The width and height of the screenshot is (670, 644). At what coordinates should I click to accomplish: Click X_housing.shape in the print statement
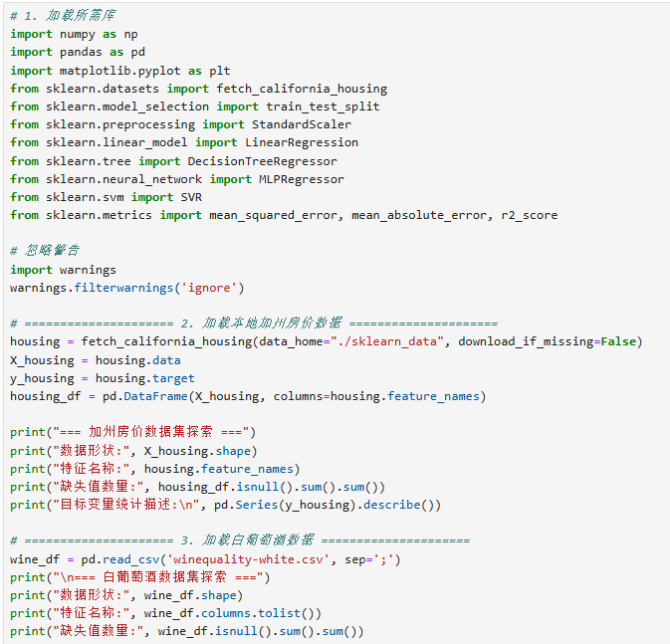tap(197, 451)
